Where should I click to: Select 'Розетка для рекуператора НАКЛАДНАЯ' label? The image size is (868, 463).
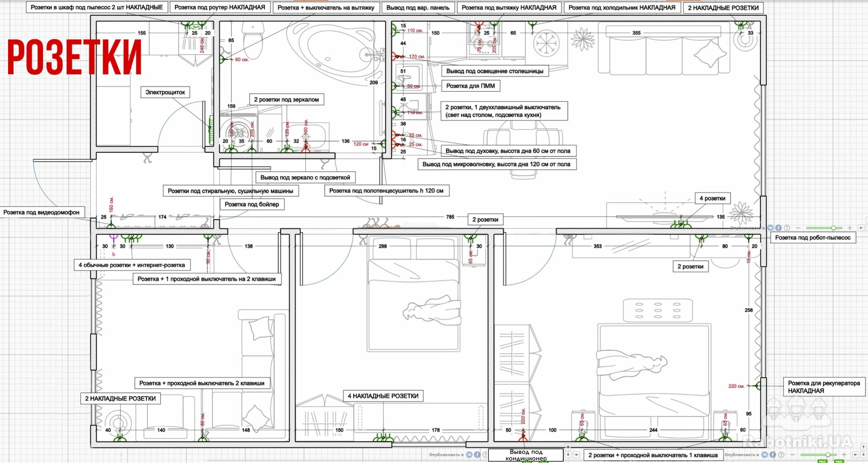tap(824, 387)
